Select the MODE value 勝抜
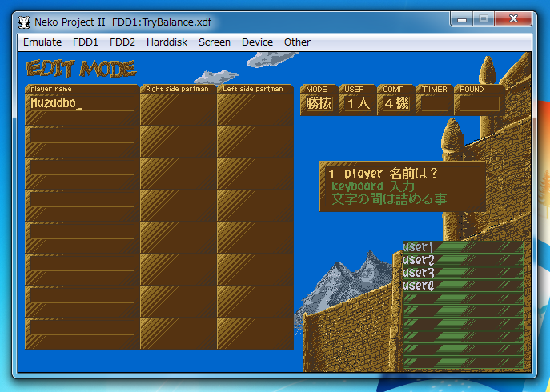 pyautogui.click(x=319, y=104)
